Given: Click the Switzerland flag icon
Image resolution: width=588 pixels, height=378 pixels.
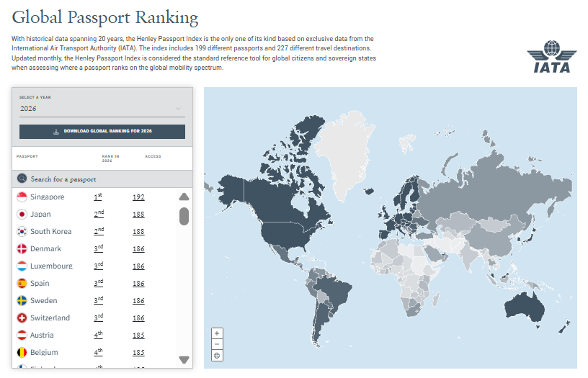Looking at the screenshot, I should (x=22, y=318).
